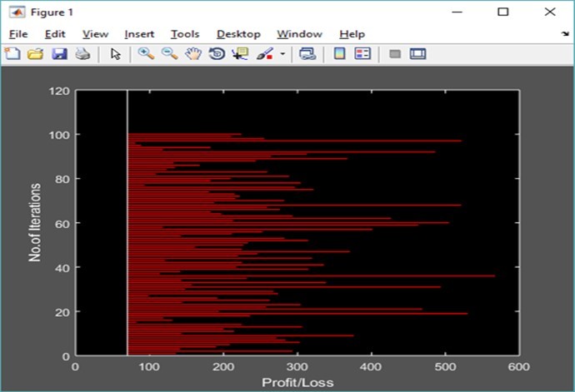Click the Insert Legend button
575x392 pixels.
(x=362, y=54)
